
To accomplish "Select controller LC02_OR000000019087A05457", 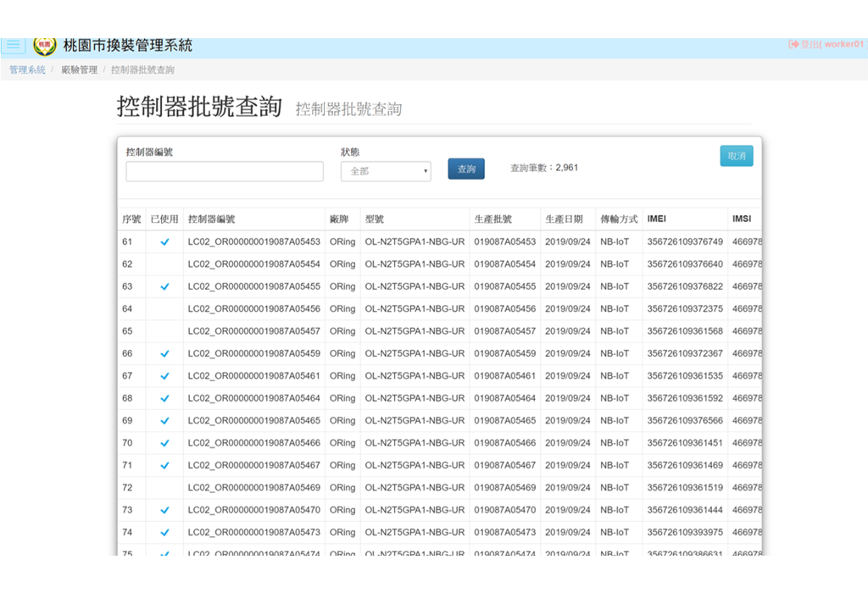I will point(254,330).
